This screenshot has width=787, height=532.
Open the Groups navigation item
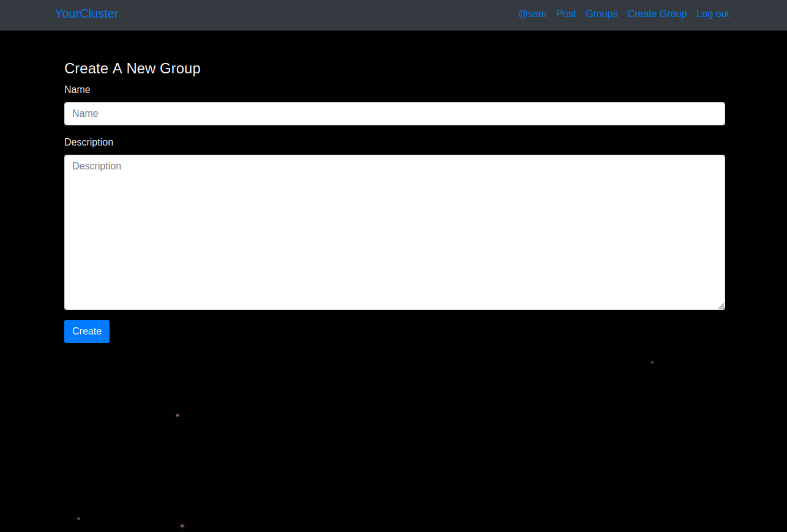pos(601,13)
